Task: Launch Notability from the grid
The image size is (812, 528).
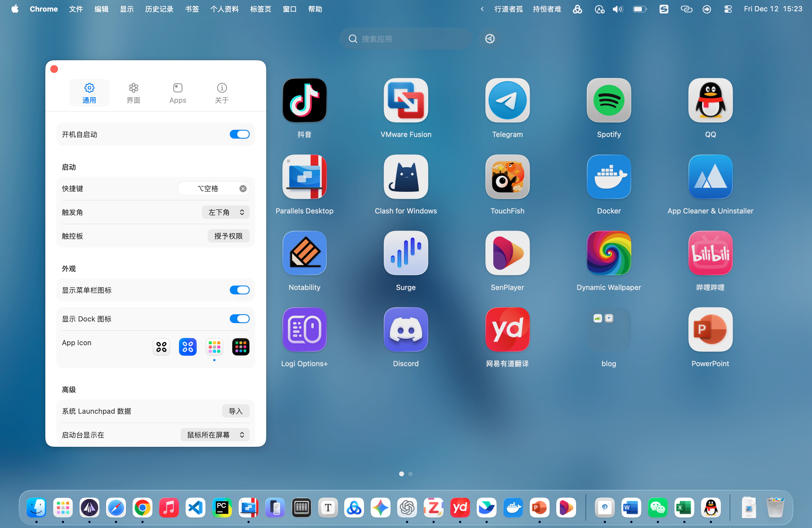Action: pos(304,253)
